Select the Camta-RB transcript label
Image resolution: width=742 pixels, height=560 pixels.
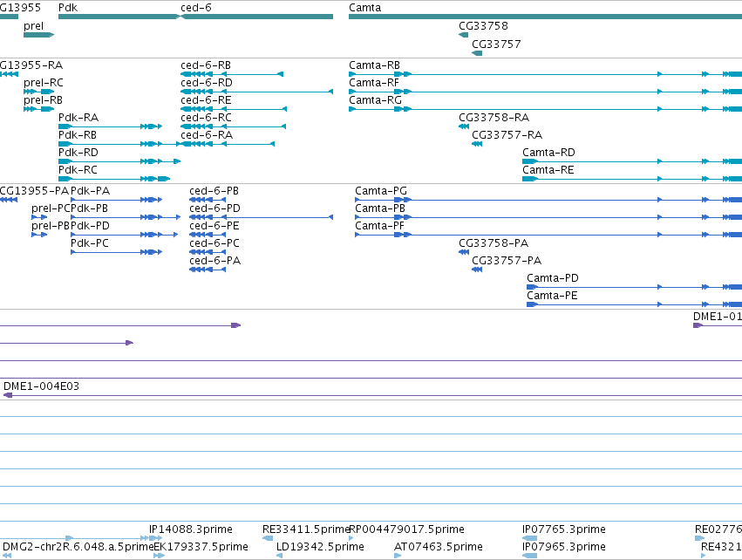coord(374,65)
